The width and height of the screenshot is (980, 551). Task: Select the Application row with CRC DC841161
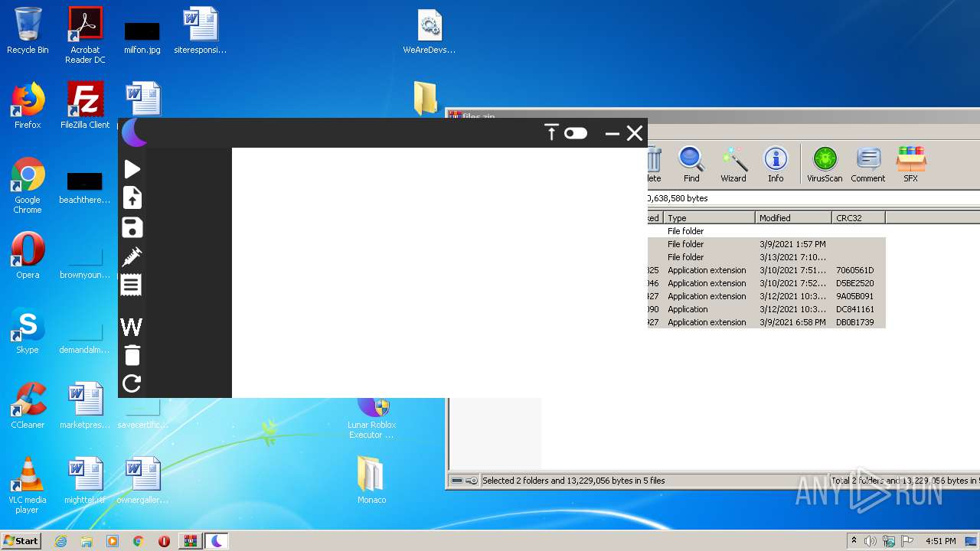point(766,309)
